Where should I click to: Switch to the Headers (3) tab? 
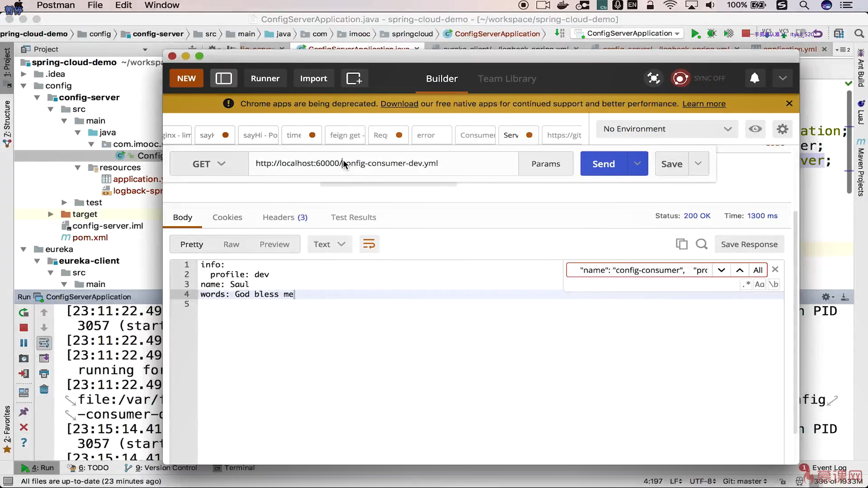[285, 217]
